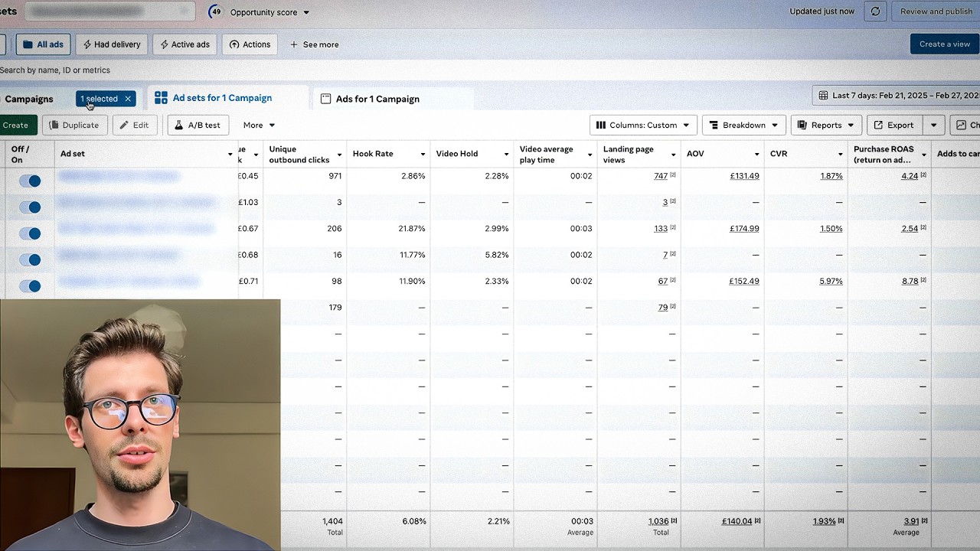Open Unique outbound clicks column menu arrow
Image resolution: width=980 pixels, height=551 pixels.
pyautogui.click(x=339, y=155)
